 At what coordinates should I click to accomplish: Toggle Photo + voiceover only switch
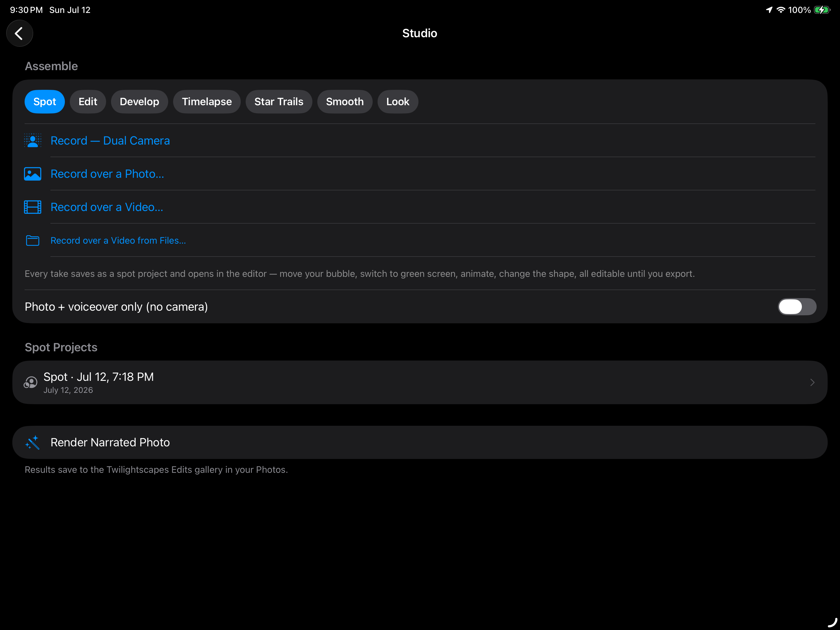point(797,307)
